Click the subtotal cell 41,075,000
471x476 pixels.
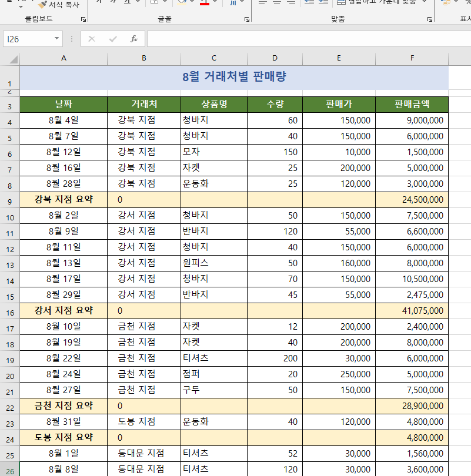(412, 311)
